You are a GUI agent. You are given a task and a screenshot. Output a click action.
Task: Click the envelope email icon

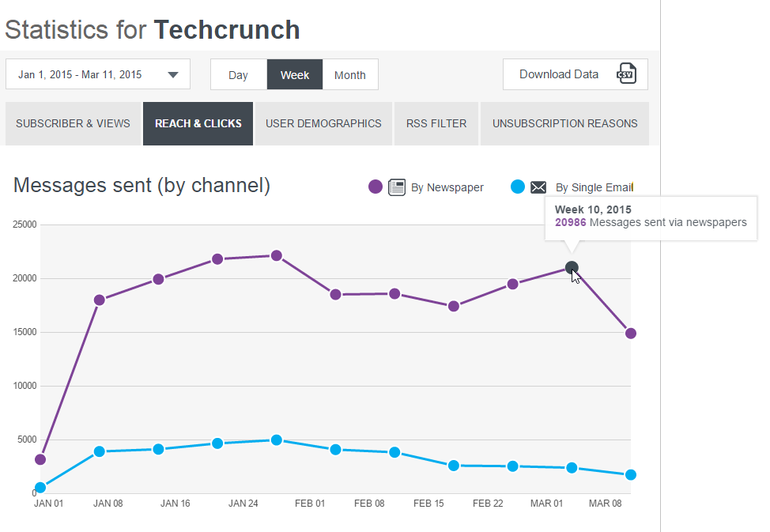coord(538,187)
